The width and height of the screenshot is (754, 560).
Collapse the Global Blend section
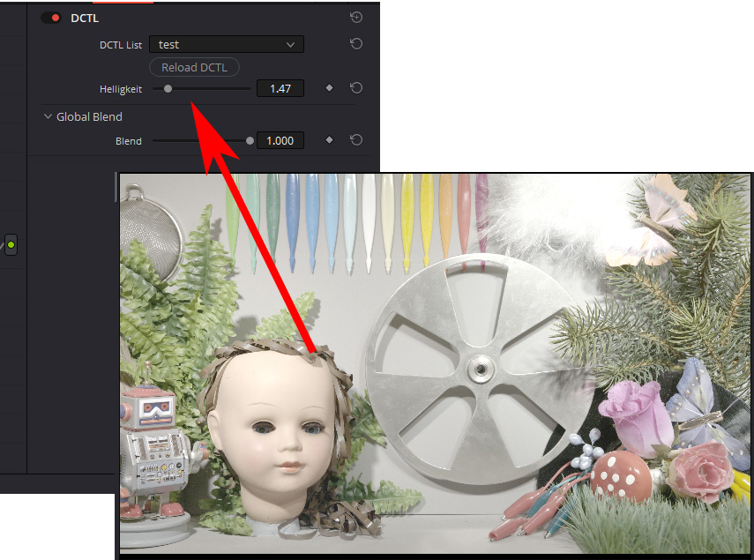(x=48, y=116)
